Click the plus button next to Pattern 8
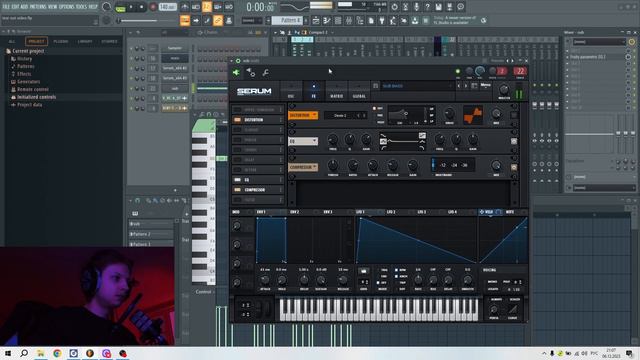Screen dimensions: 640x360 tap(306, 20)
